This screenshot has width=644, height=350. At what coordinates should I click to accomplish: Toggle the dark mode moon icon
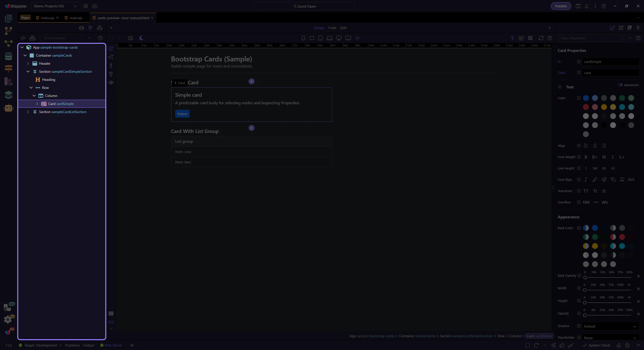(141, 38)
